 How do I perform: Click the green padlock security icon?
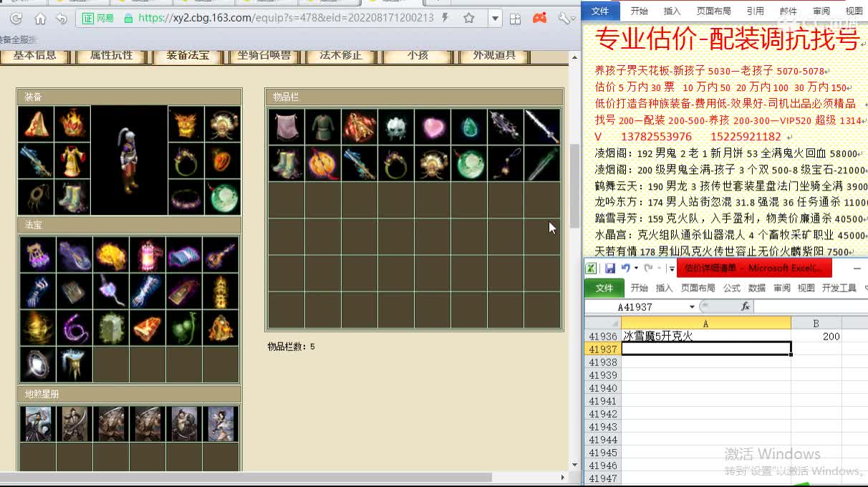(x=128, y=18)
